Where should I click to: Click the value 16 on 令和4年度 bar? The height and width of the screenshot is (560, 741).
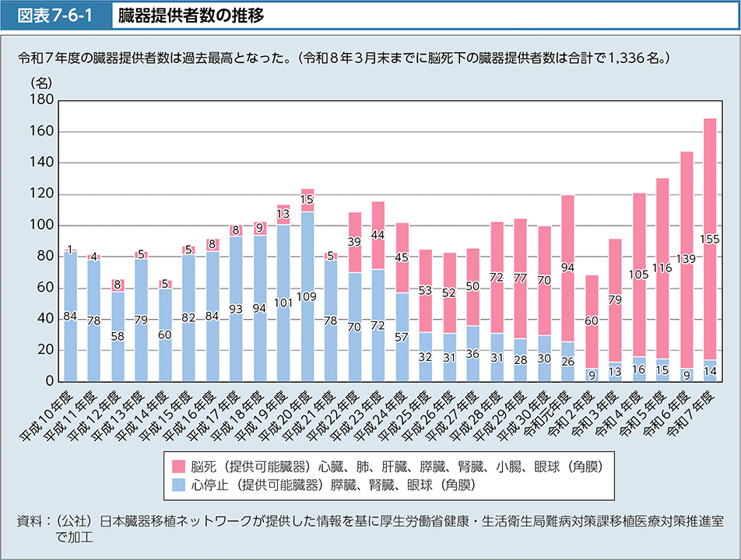[x=638, y=369]
